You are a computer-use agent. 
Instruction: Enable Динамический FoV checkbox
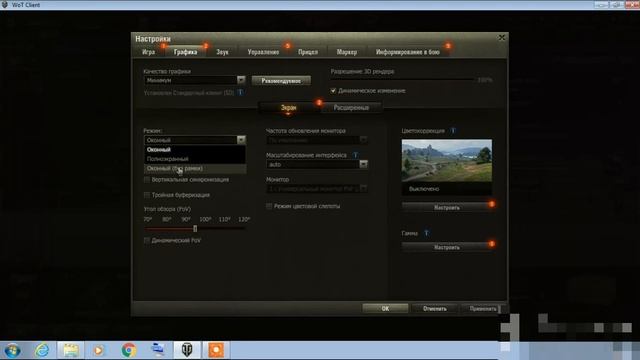pos(147,240)
